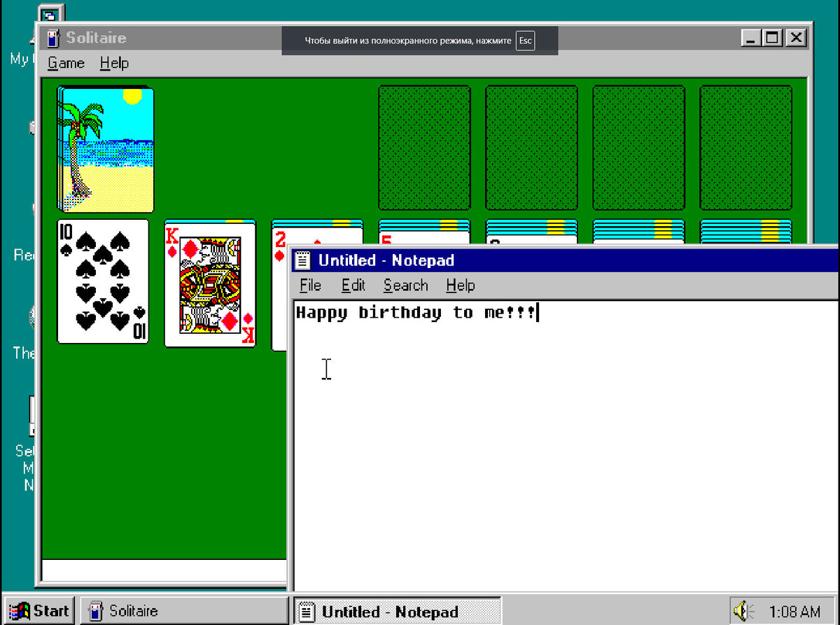Maximize the Solitaire window
The width and height of the screenshot is (840, 625).
click(x=772, y=38)
